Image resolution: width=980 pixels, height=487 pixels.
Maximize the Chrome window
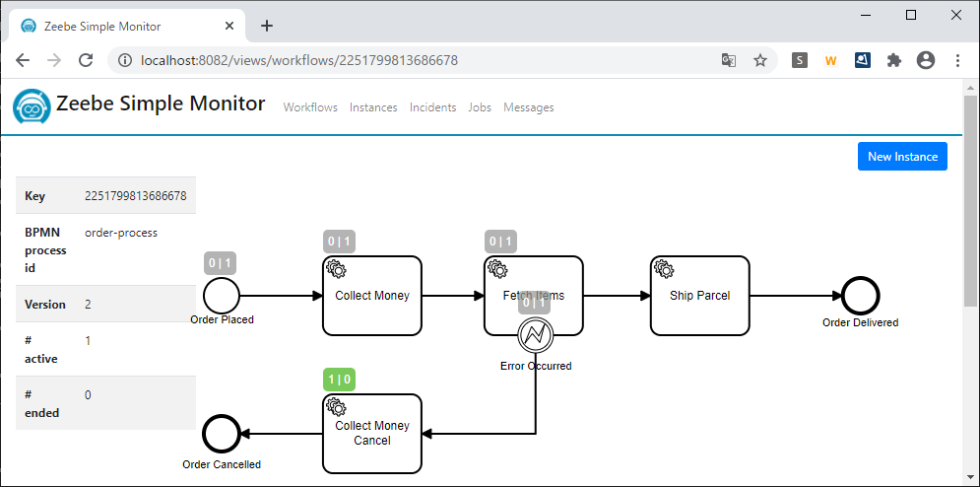[x=911, y=15]
